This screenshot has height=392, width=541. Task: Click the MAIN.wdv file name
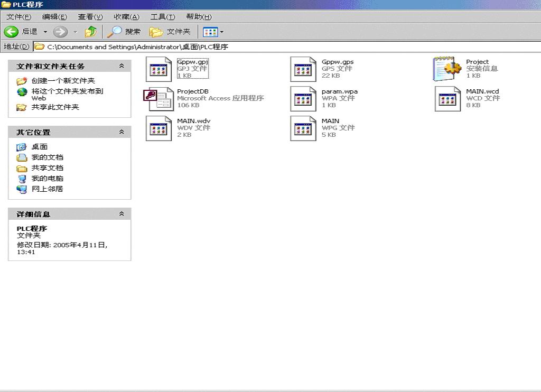[x=193, y=121]
